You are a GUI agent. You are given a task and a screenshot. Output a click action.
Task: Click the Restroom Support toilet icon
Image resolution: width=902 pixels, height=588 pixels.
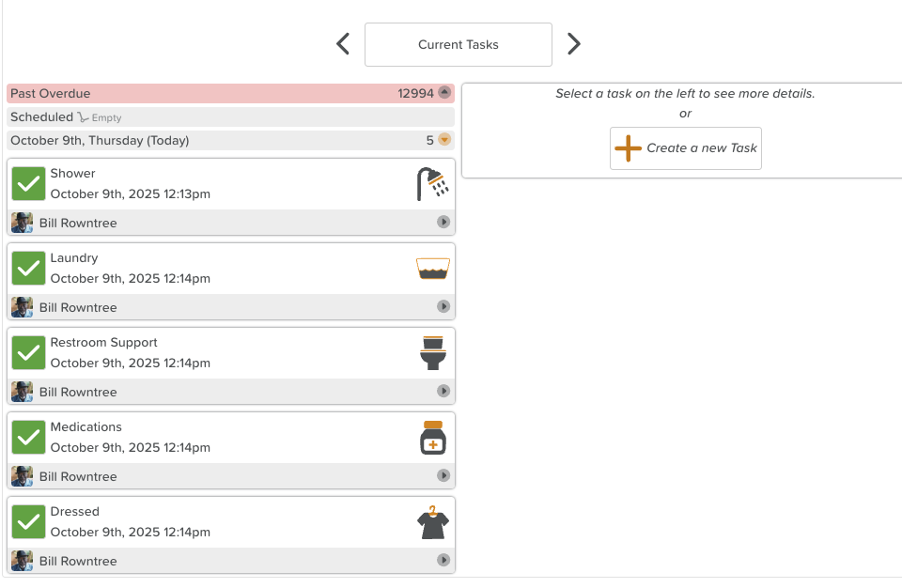click(x=432, y=353)
